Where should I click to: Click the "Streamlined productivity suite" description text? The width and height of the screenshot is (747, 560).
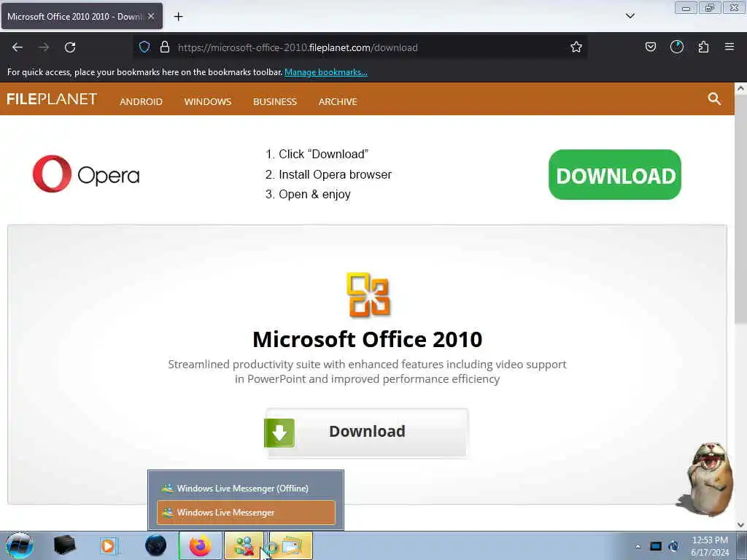[368, 371]
